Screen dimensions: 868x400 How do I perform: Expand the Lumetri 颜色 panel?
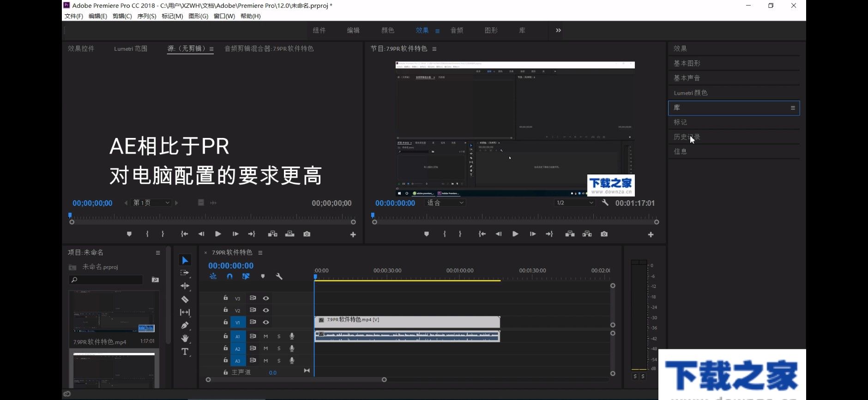click(x=734, y=93)
